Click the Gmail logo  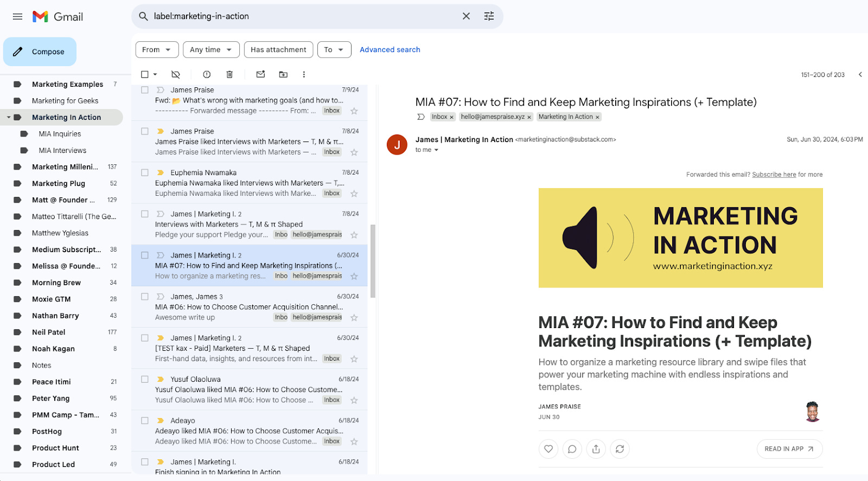pos(58,17)
